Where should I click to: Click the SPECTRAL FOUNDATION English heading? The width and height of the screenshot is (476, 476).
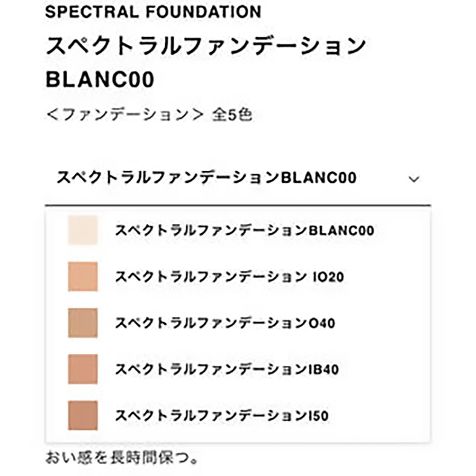point(153,12)
